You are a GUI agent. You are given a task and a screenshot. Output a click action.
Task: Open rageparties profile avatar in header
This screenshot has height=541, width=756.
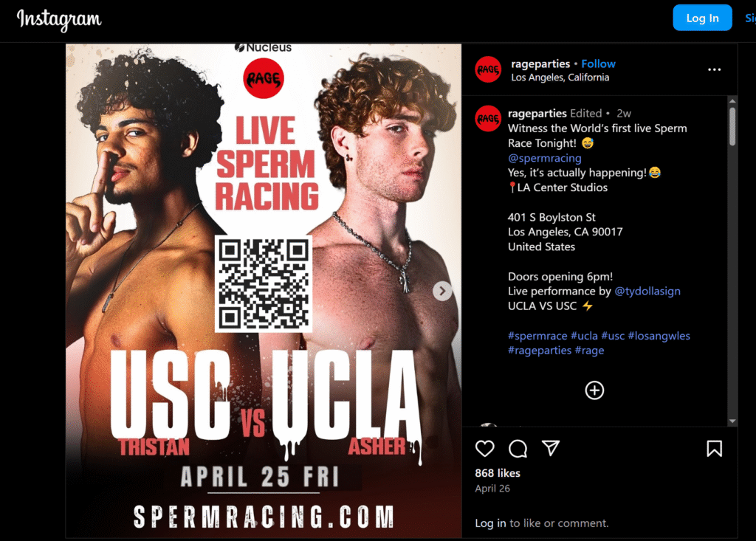click(488, 69)
